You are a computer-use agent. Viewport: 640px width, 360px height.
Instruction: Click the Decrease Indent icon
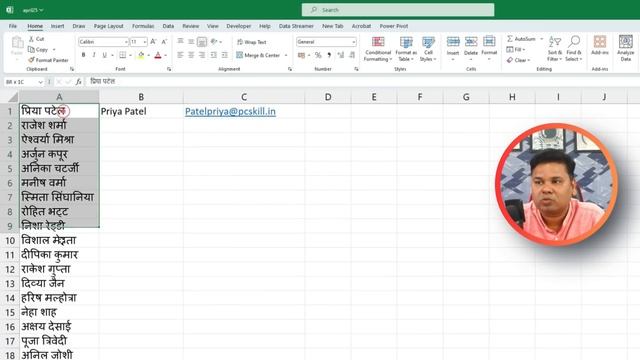tap(213, 55)
